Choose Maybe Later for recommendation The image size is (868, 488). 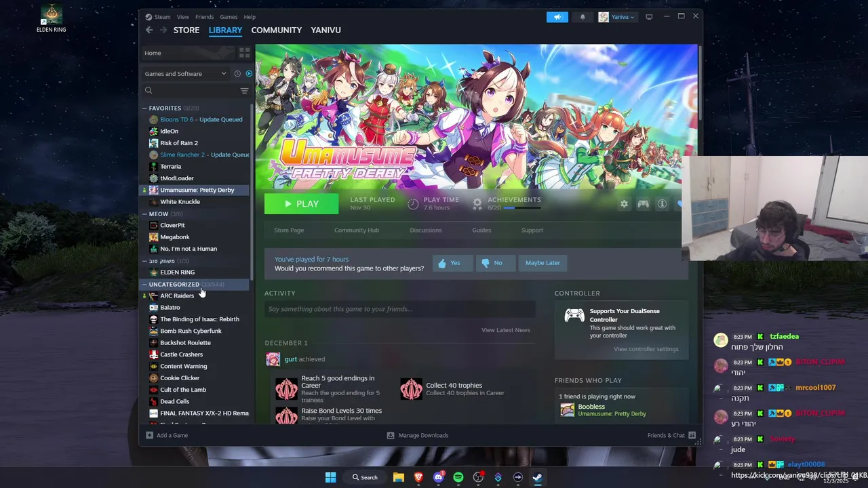pyautogui.click(x=542, y=263)
